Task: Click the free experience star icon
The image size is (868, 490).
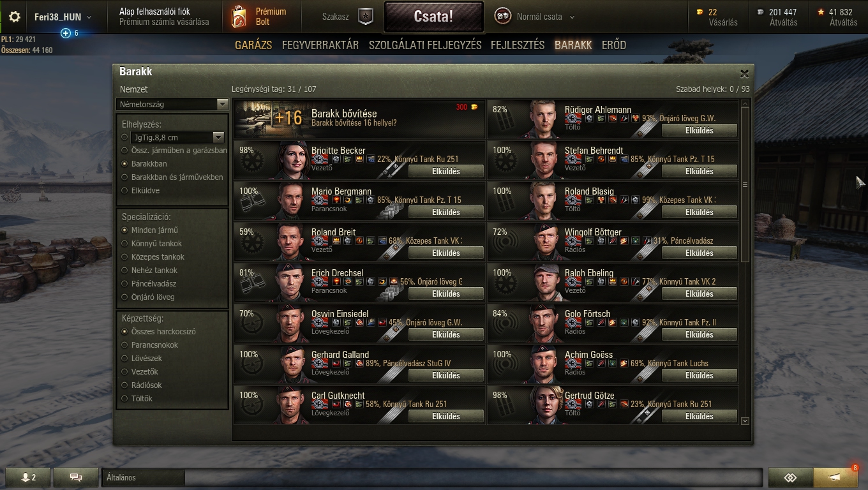Action: [x=821, y=11]
